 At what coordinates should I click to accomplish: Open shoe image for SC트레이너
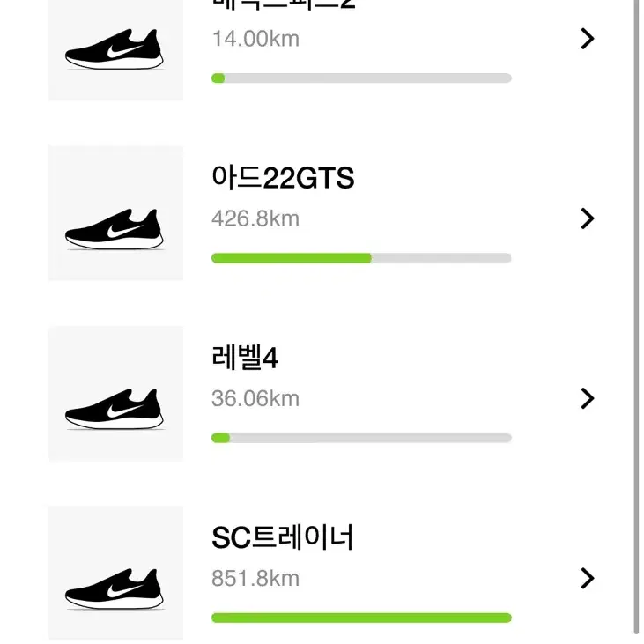tap(115, 574)
